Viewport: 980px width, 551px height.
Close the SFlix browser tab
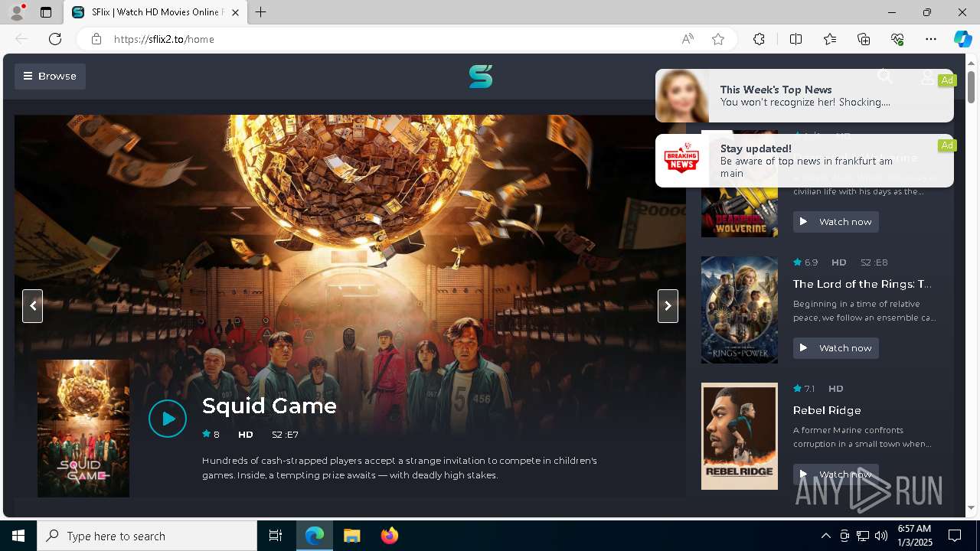[235, 12]
